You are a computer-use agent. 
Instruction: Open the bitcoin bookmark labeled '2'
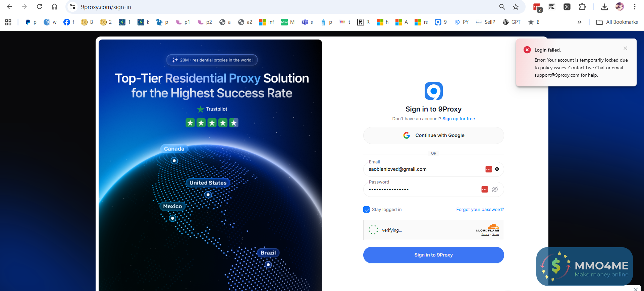point(106,22)
